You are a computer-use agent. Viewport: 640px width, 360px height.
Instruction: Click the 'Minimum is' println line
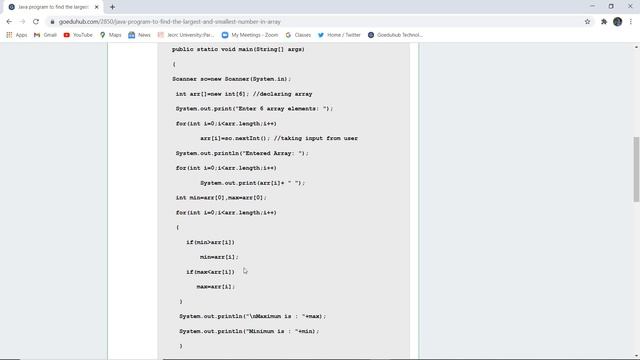pos(249,331)
